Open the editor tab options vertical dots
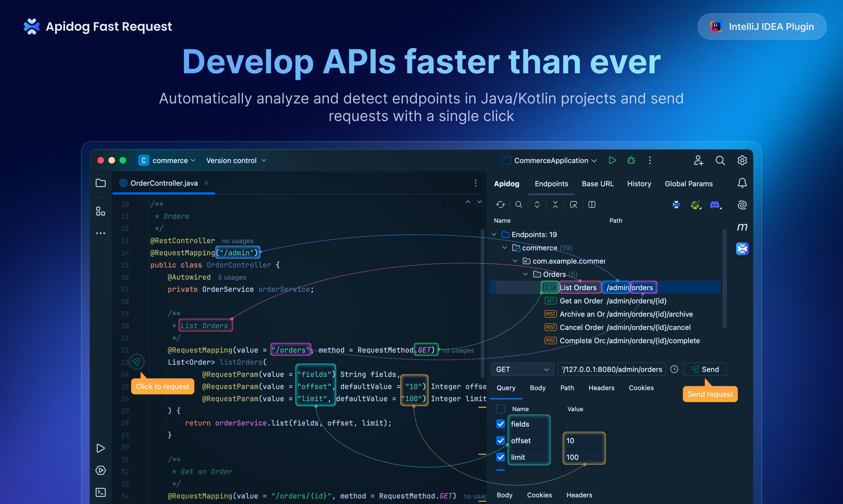843x504 pixels. (x=476, y=183)
